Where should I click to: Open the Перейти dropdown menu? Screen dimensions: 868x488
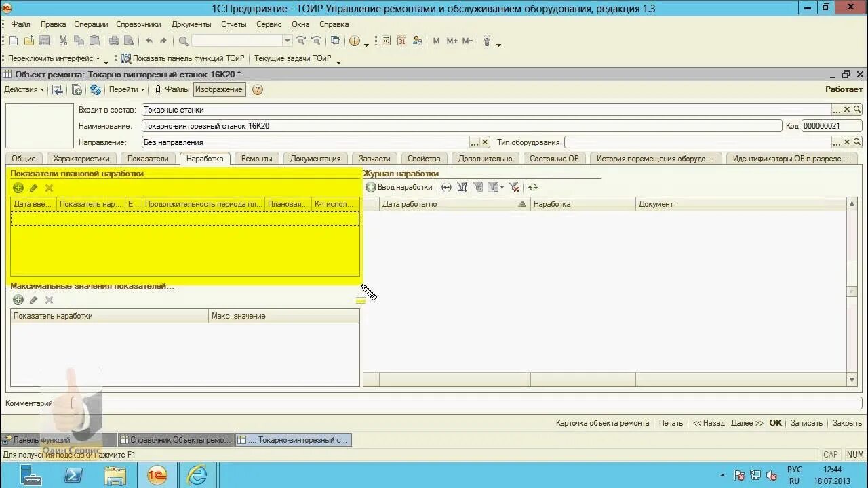[127, 89]
